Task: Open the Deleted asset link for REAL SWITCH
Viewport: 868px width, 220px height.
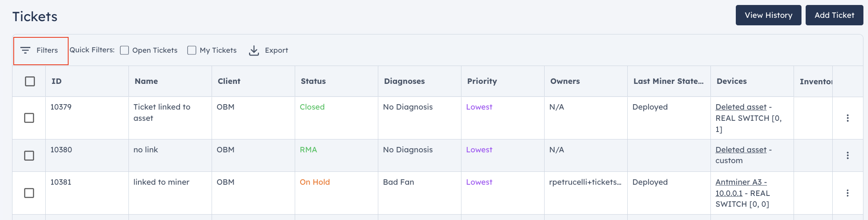Action: pyautogui.click(x=741, y=107)
